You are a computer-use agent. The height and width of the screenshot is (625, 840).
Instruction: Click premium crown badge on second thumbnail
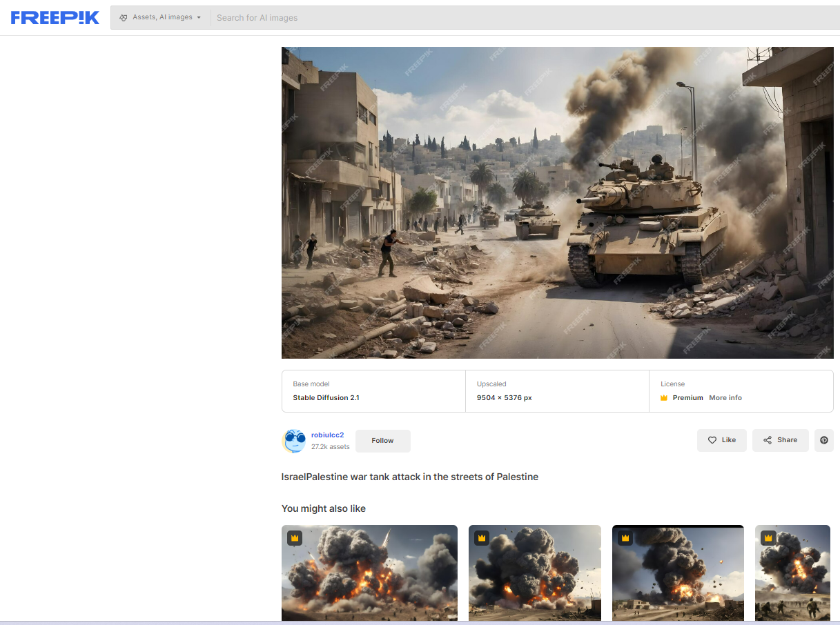pyautogui.click(x=482, y=538)
